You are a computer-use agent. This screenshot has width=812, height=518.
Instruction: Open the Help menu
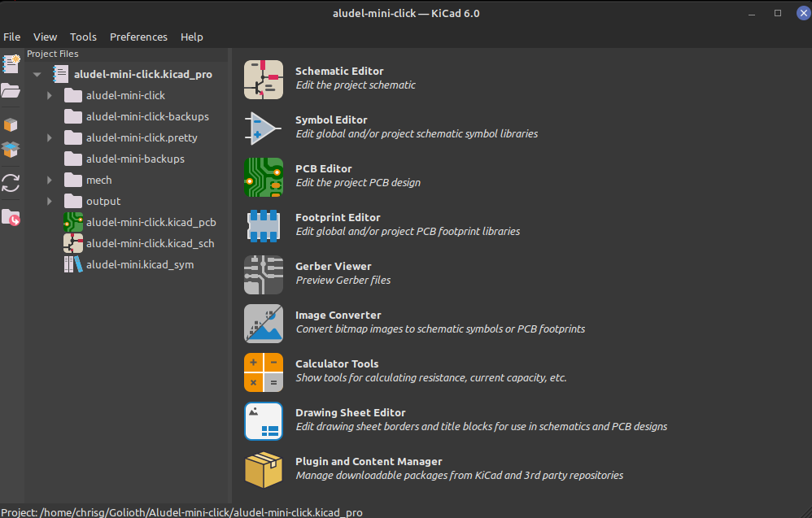click(191, 37)
